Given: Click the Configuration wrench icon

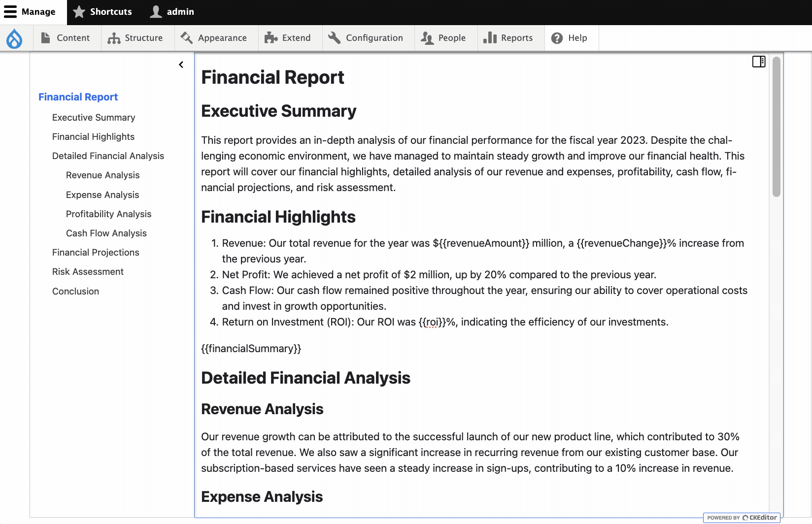Looking at the screenshot, I should (x=334, y=37).
